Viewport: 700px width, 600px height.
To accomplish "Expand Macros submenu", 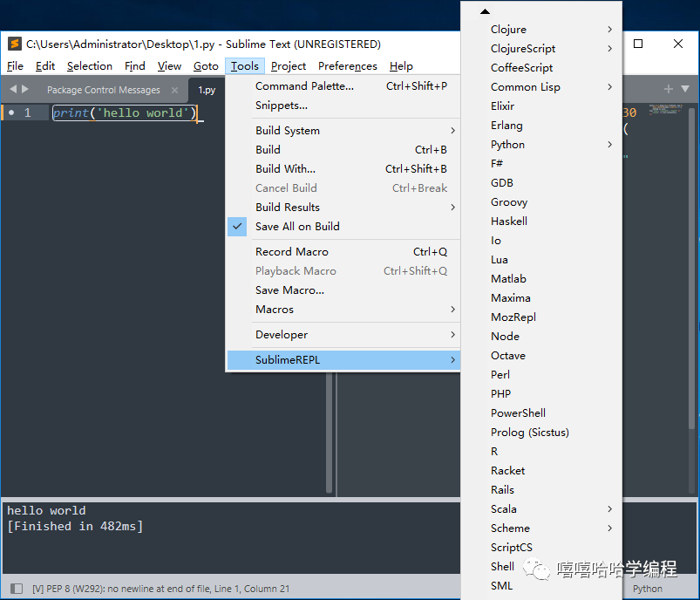I will (343, 310).
